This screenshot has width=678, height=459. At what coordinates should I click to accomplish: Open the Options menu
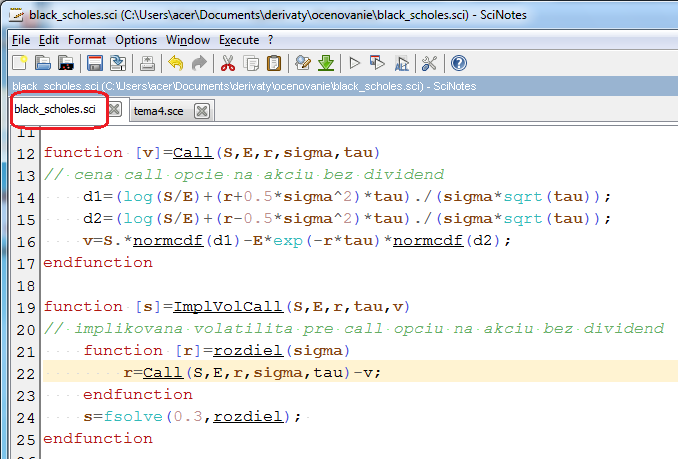(136, 40)
